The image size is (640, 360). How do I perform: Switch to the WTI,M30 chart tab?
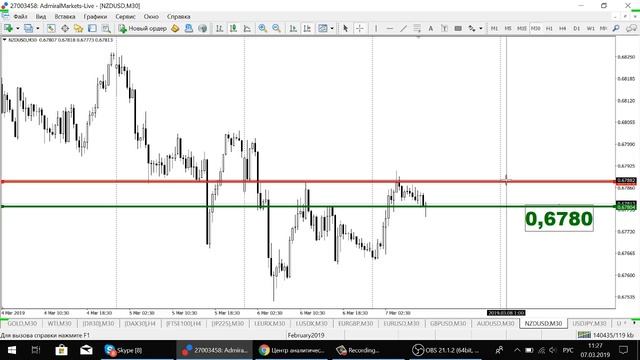59,323
